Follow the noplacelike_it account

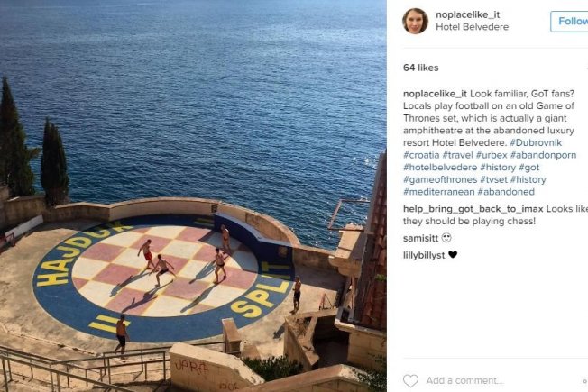tap(569, 22)
